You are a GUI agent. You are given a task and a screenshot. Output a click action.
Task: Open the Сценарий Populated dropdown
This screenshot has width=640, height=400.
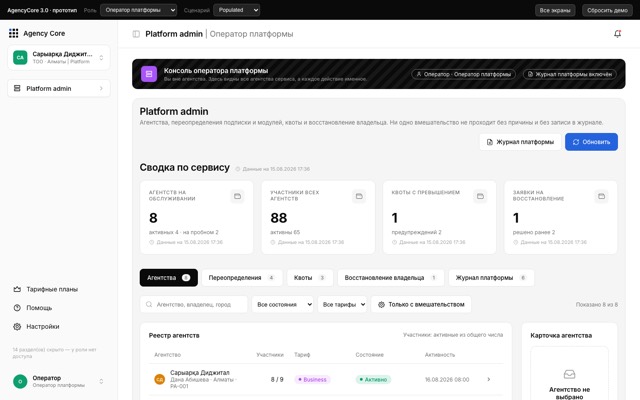pyautogui.click(x=237, y=10)
